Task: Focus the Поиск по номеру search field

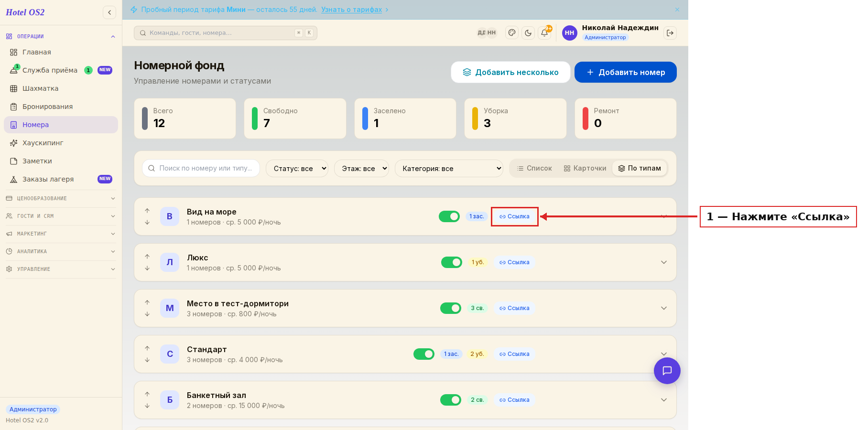Action: [x=201, y=168]
